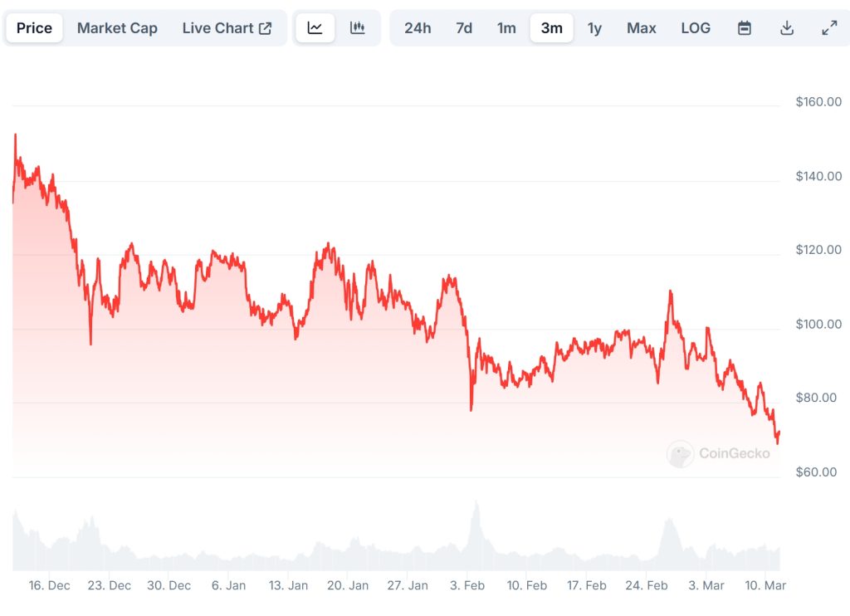Open the Live Chart link
The width and height of the screenshot is (850, 616).
[217, 27]
